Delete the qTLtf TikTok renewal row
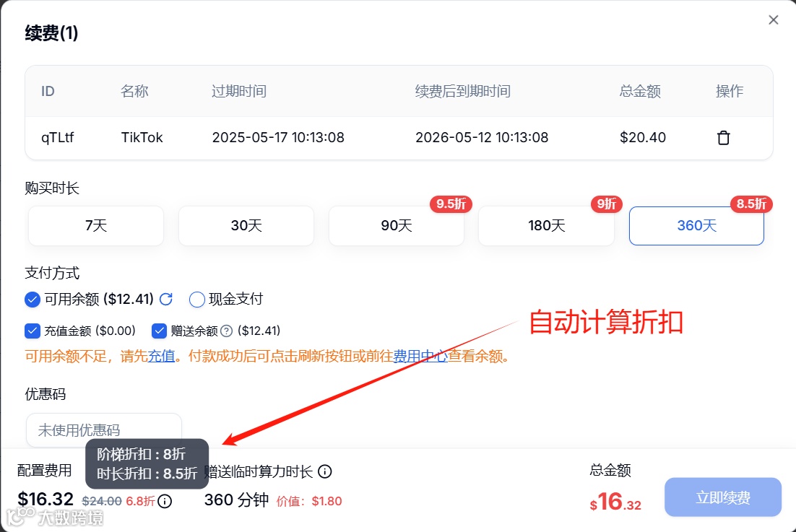This screenshot has width=796, height=532. tap(723, 137)
